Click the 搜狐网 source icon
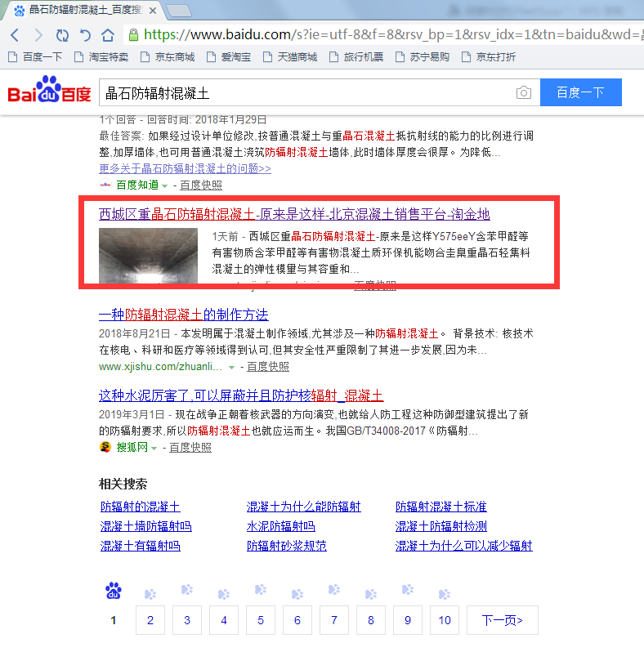 click(105, 447)
